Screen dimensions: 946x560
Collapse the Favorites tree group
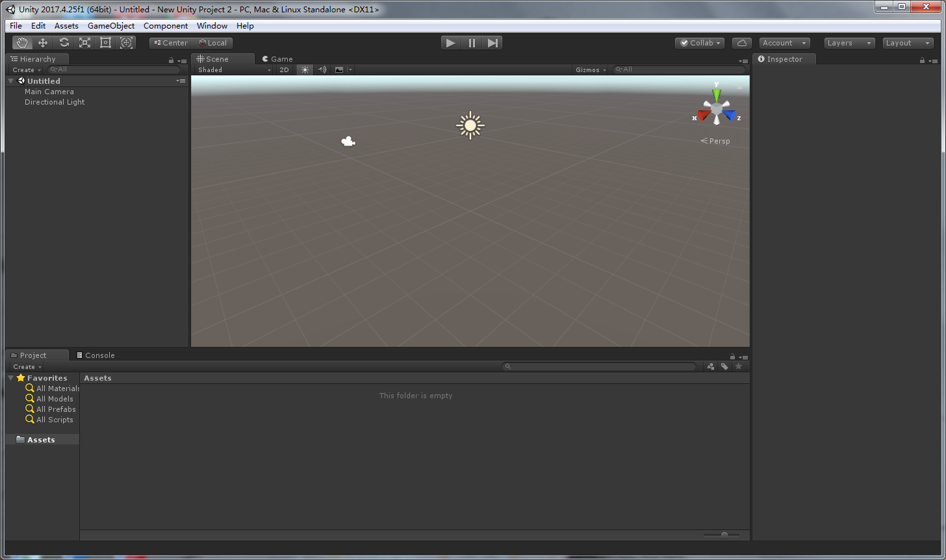[11, 377]
